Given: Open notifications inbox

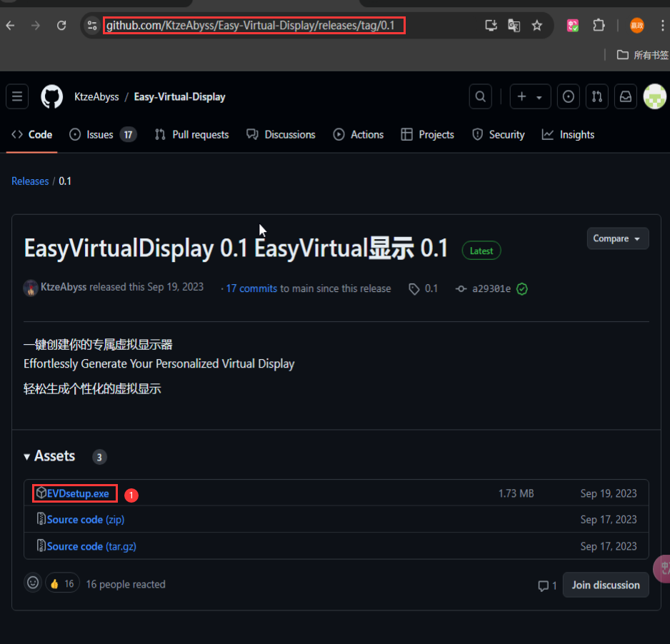Looking at the screenshot, I should point(626,96).
